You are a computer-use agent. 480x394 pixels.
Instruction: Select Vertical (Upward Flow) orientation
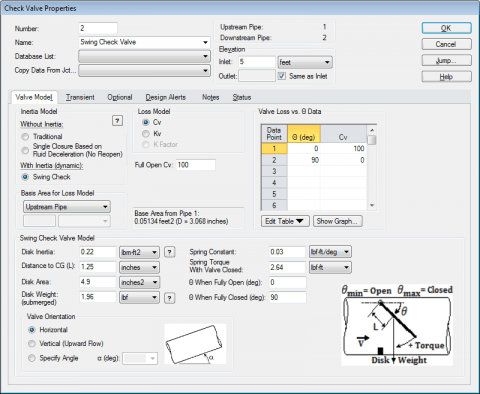click(x=32, y=344)
